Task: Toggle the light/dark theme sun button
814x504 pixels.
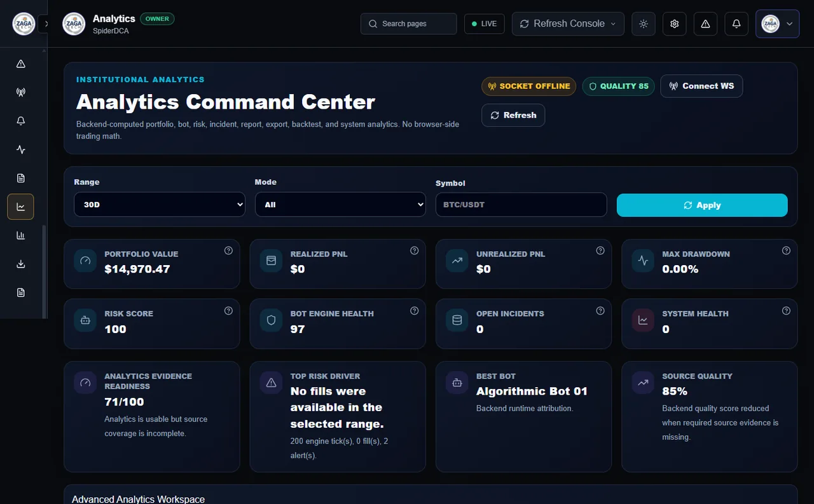Action: [x=644, y=24]
